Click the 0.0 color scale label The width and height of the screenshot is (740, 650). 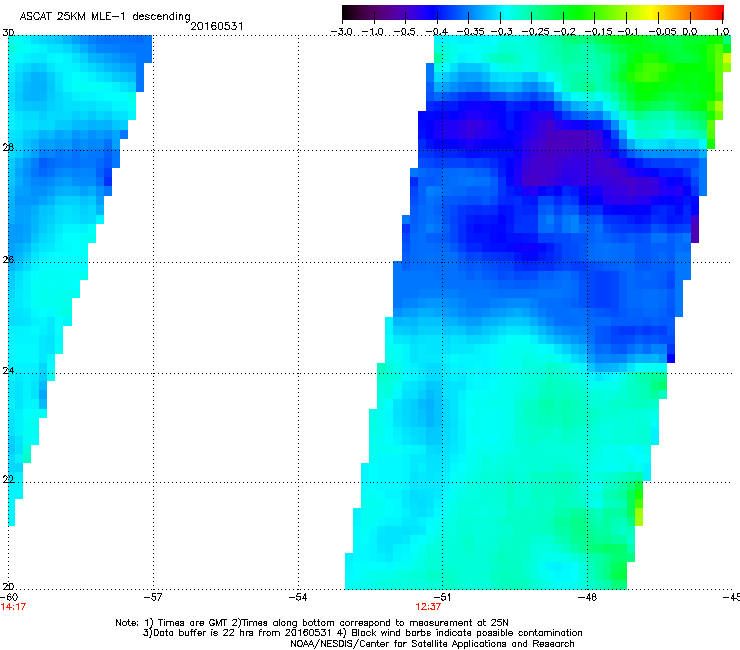coord(690,32)
